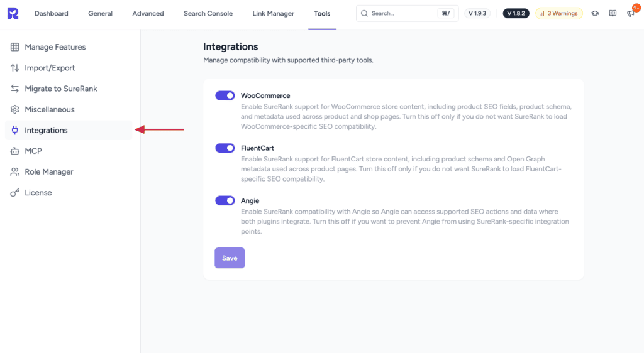
Task: Open Import/Export in the sidebar
Action: 69,68
